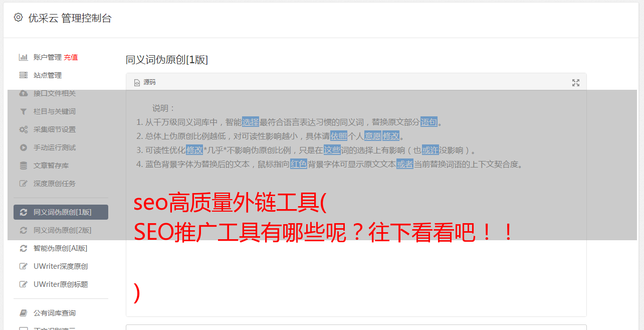644x330 pixels.
Task: Open 账户管理 bar chart icon
Action: click(x=23, y=57)
